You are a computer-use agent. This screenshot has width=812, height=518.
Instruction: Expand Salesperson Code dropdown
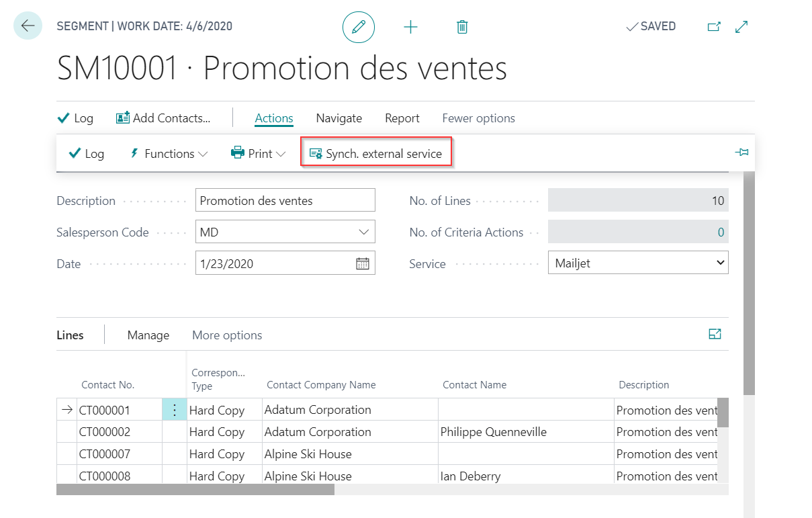tap(364, 232)
